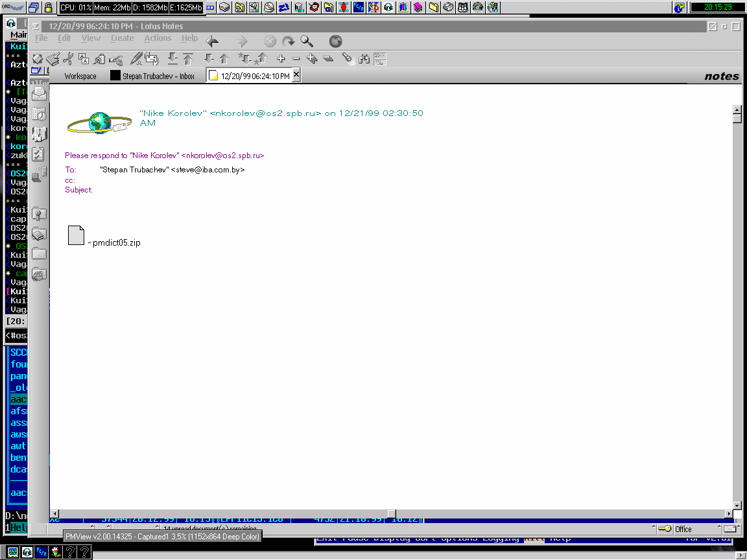Screen dimensions: 747x560
Task: Click the CPU 01% monitor readout
Action: coord(75,8)
